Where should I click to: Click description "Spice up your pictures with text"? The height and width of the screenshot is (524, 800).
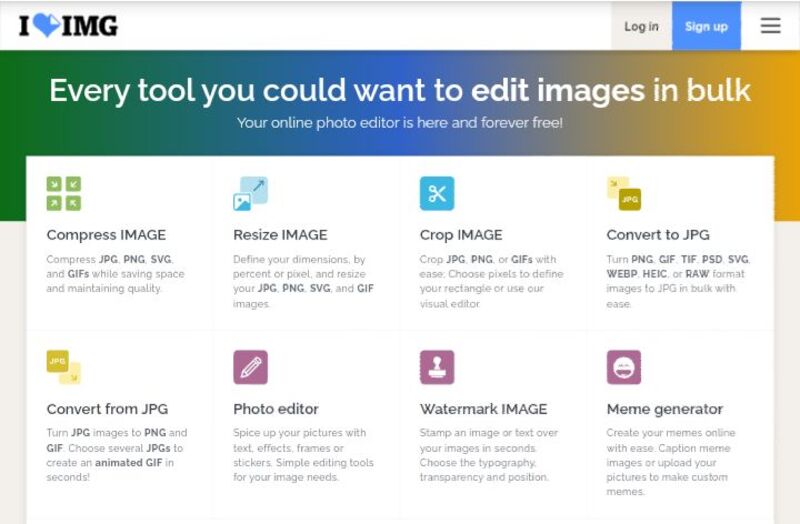[304, 455]
